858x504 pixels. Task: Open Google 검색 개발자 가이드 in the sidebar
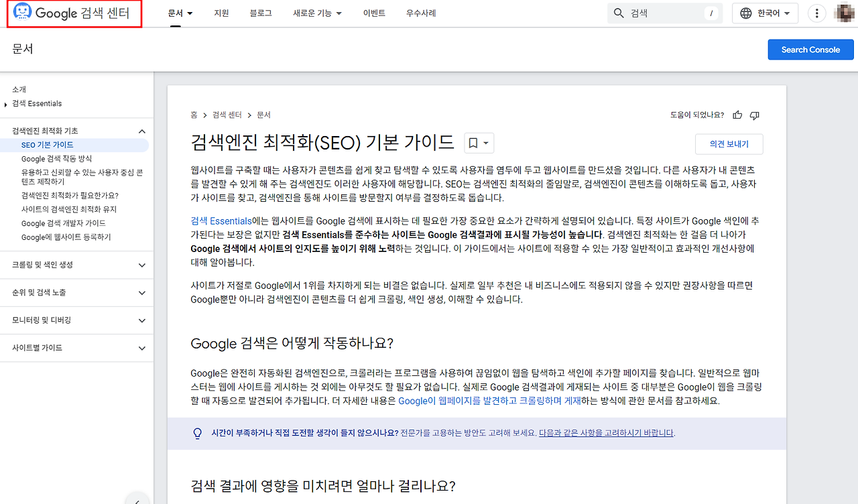63,223
